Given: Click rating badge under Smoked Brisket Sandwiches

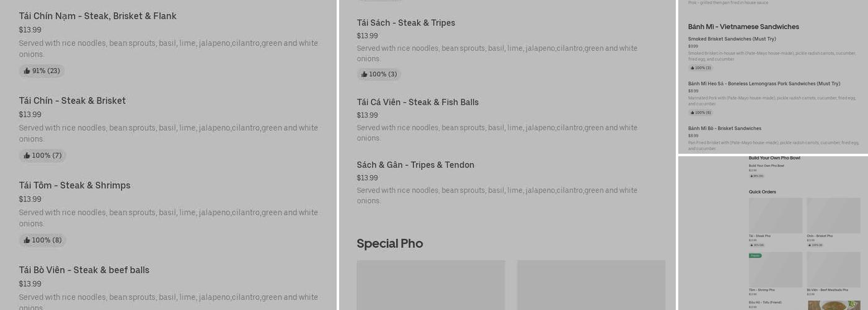Looking at the screenshot, I should tap(701, 68).
